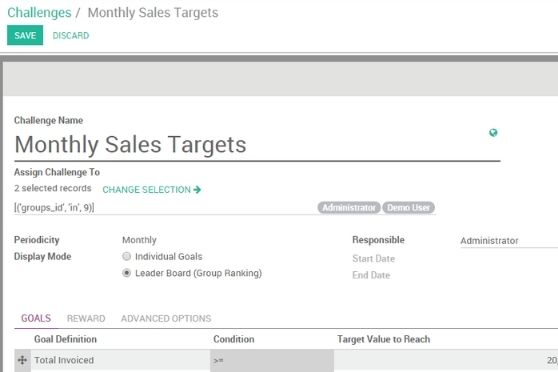The height and width of the screenshot is (372, 558).
Task: Open the Condition >= dropdown cell
Action: point(272,361)
